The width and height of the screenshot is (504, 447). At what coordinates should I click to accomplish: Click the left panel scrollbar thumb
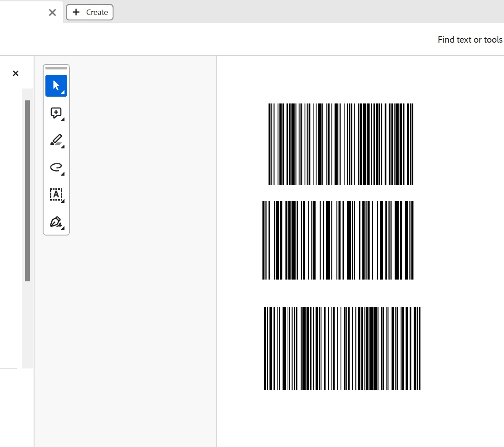tap(27, 191)
